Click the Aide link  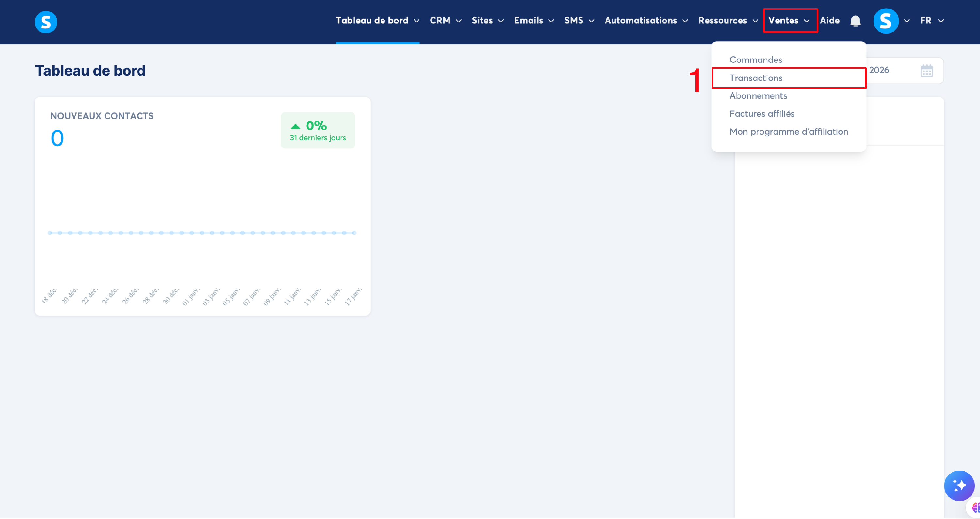point(829,21)
